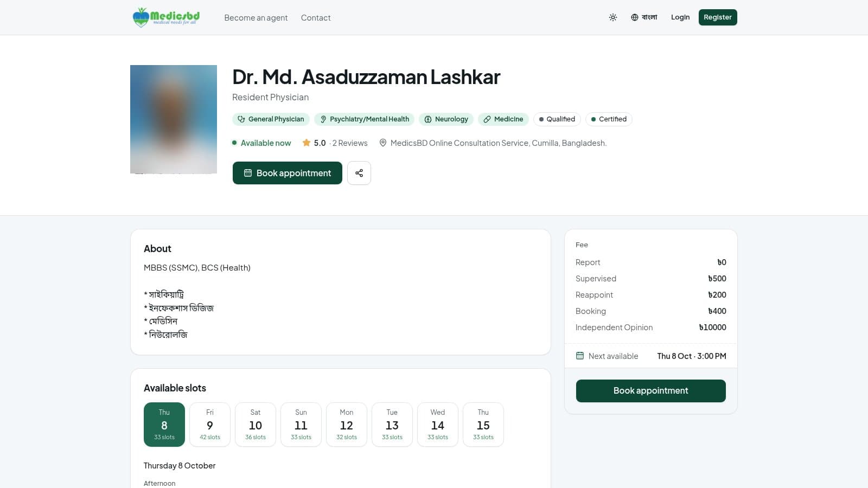Open the Login link
The image size is (868, 488).
coord(680,17)
